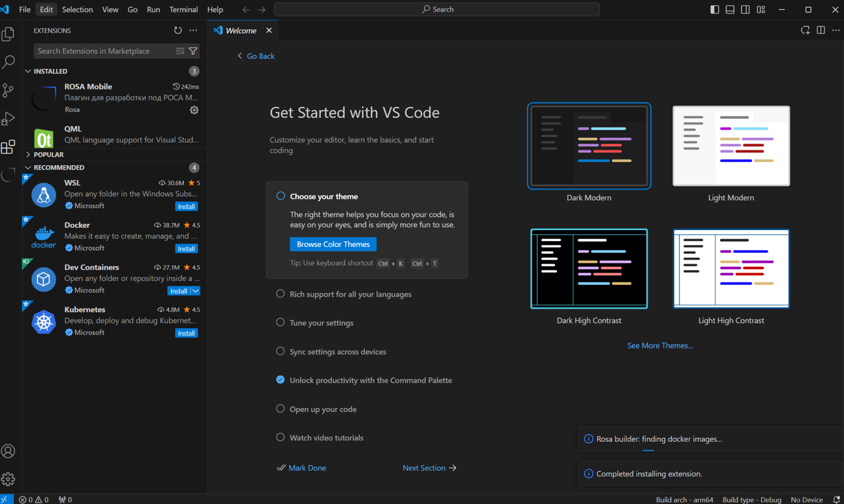The image size is (844, 504).
Task: Open the Source Control view
Action: point(8,90)
